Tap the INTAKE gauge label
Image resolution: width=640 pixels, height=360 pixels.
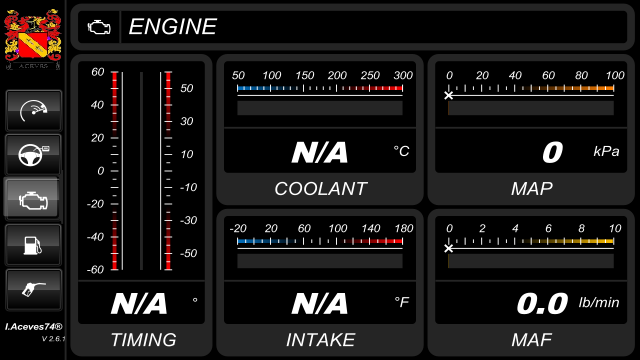320,340
